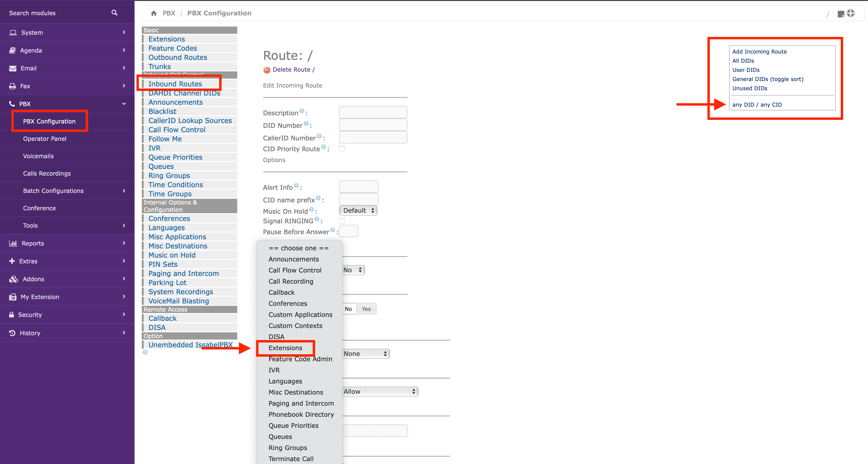Choose Extensions from destination list
The height and width of the screenshot is (464, 868).
[285, 348]
